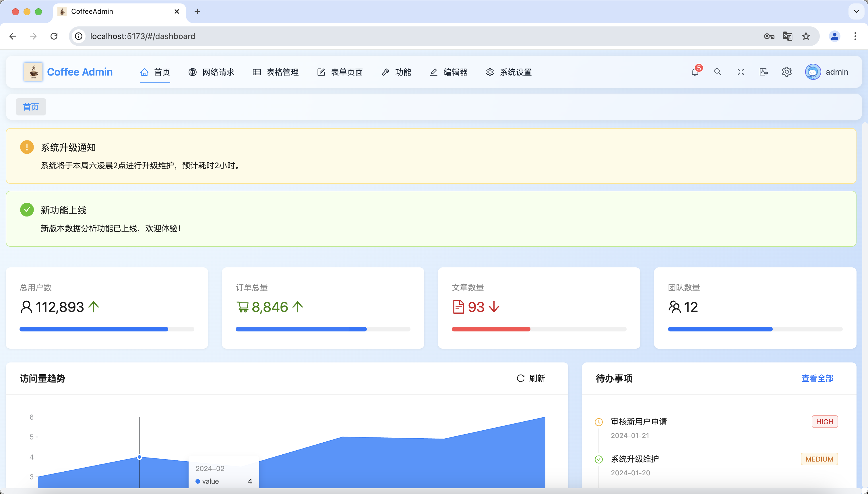This screenshot has width=868, height=494.
Task: Open the 功能 menu
Action: point(396,72)
